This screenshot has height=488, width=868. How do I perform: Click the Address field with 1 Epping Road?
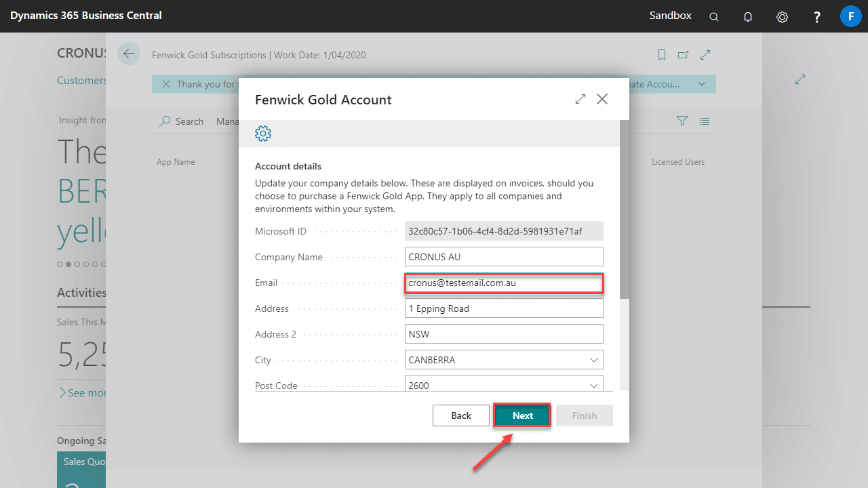504,308
